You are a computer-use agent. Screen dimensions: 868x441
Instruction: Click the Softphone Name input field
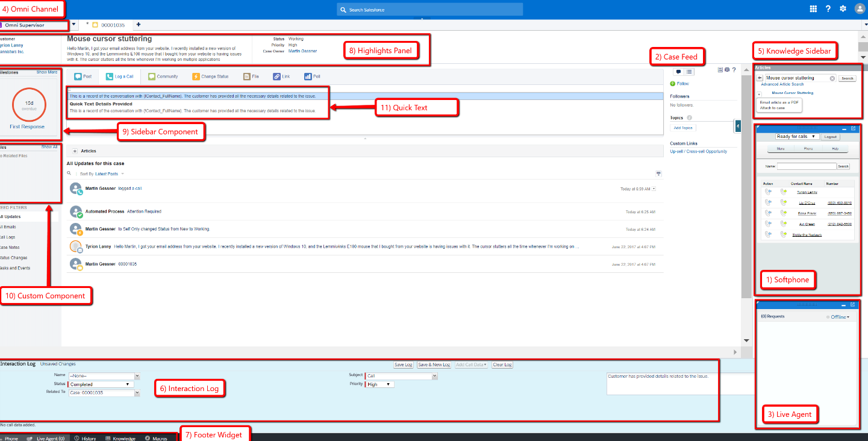point(807,166)
